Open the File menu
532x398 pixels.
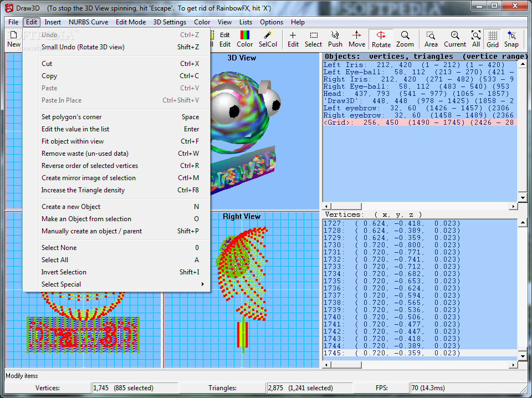pyautogui.click(x=13, y=22)
